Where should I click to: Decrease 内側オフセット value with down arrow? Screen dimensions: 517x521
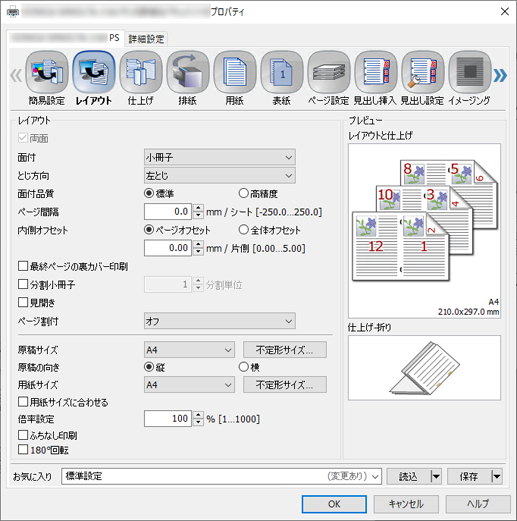198,252
